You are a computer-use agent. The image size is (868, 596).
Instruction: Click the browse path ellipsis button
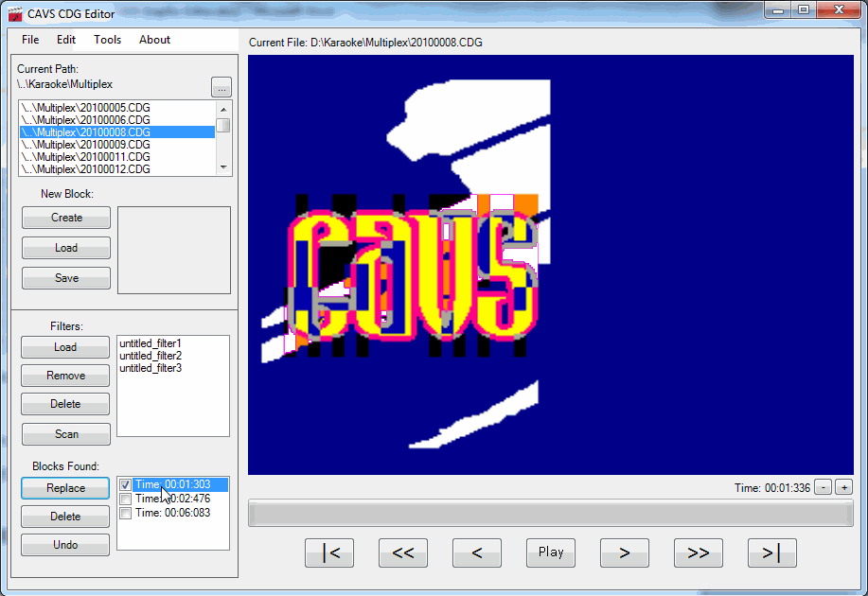click(221, 87)
